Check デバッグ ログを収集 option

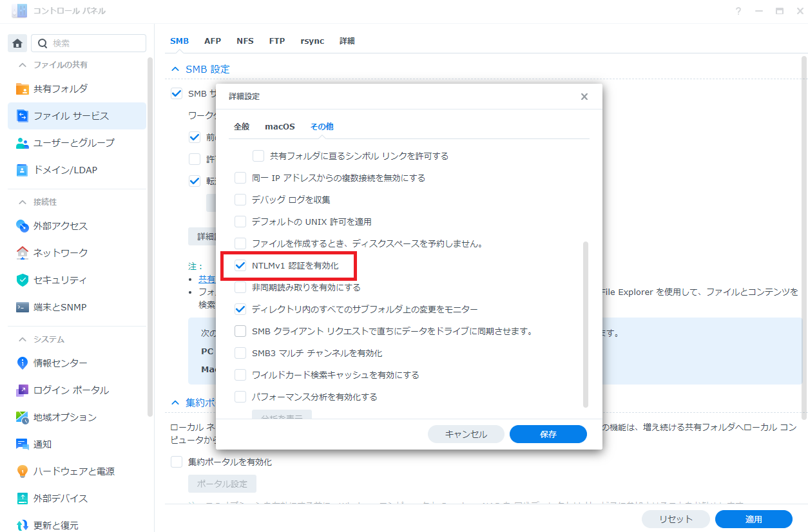(240, 200)
